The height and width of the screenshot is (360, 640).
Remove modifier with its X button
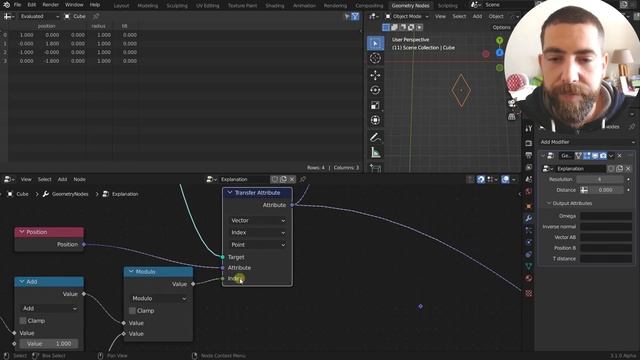(620, 156)
